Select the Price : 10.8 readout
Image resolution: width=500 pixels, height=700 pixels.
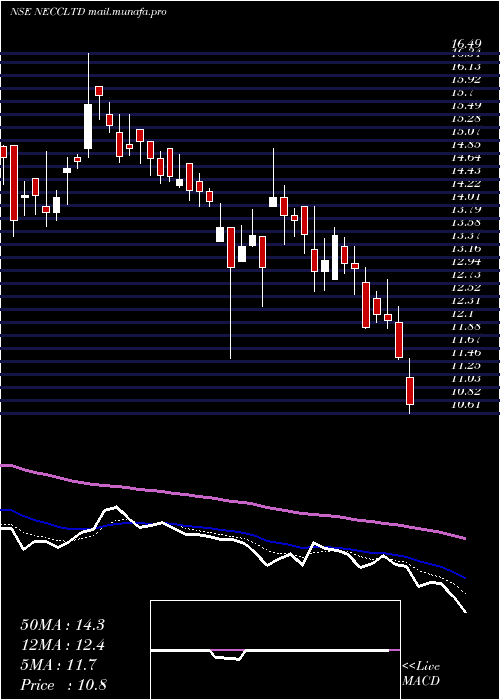[x=63, y=685]
